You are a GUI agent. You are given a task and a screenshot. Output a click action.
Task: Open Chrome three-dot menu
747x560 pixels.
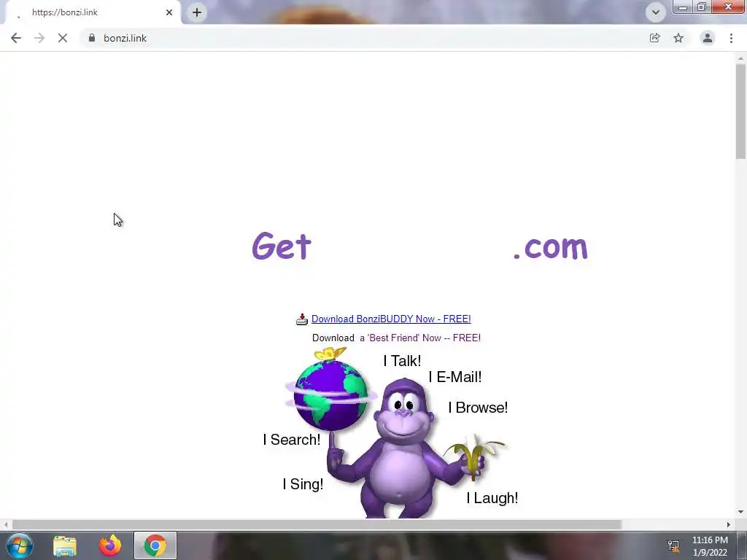tap(731, 38)
